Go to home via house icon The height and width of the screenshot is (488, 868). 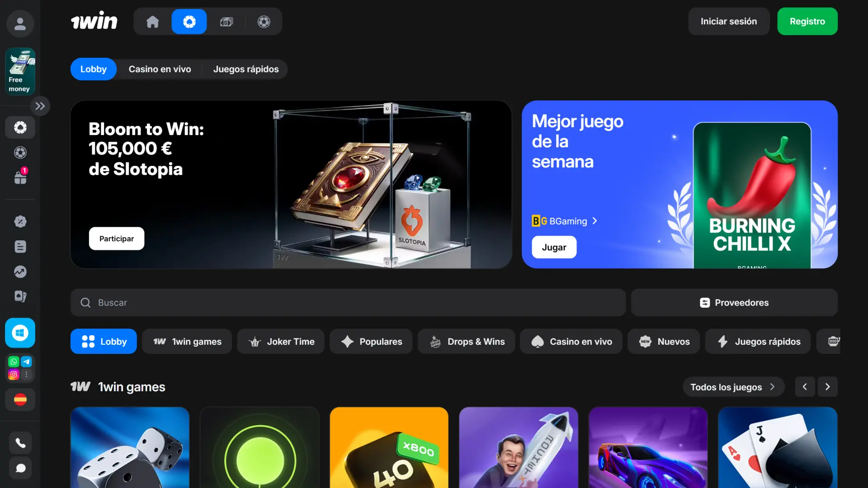click(152, 21)
